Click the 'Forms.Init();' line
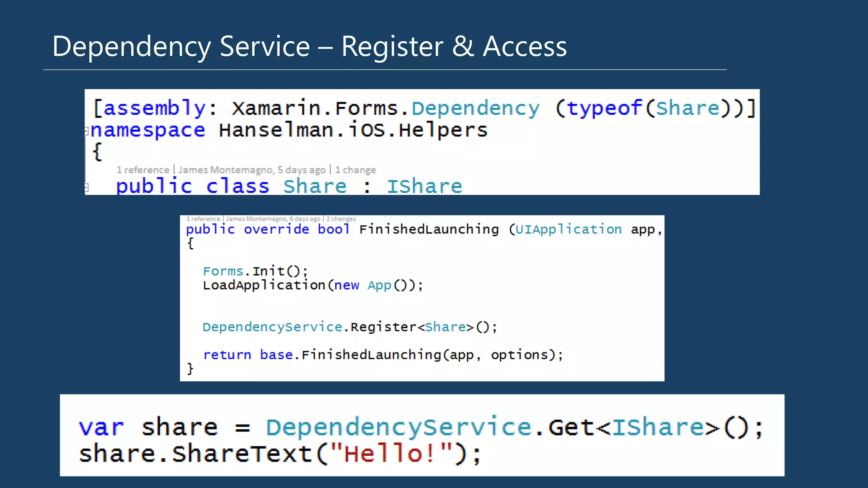868x488 pixels. click(x=256, y=271)
